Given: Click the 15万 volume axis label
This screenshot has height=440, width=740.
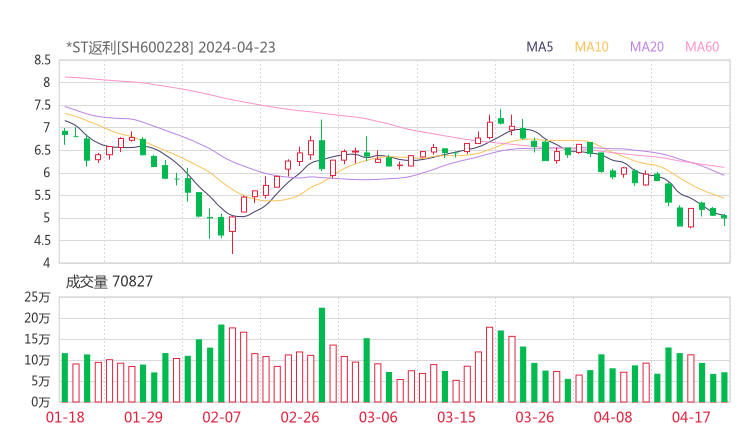Looking at the screenshot, I should (x=37, y=339).
